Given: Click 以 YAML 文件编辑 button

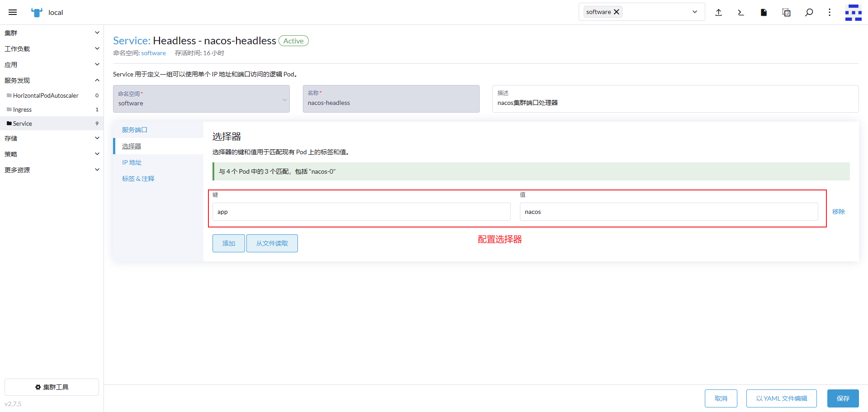Looking at the screenshot, I should click(x=782, y=398).
